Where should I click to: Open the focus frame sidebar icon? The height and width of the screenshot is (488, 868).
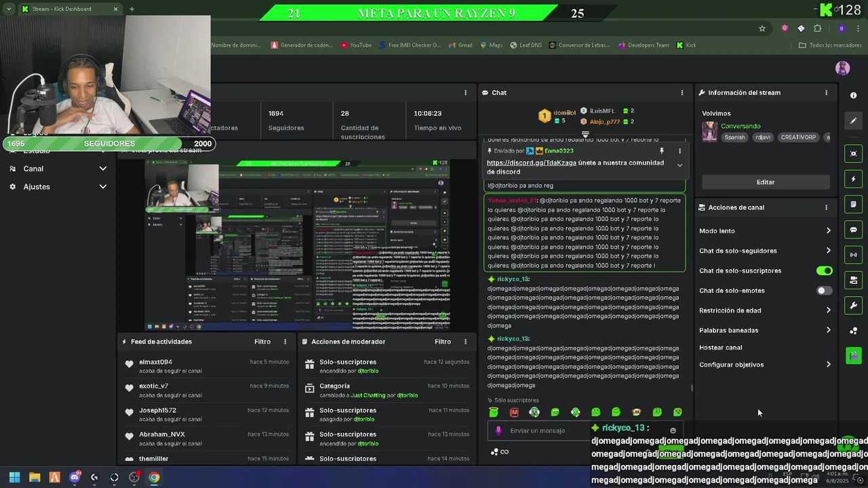(x=854, y=154)
